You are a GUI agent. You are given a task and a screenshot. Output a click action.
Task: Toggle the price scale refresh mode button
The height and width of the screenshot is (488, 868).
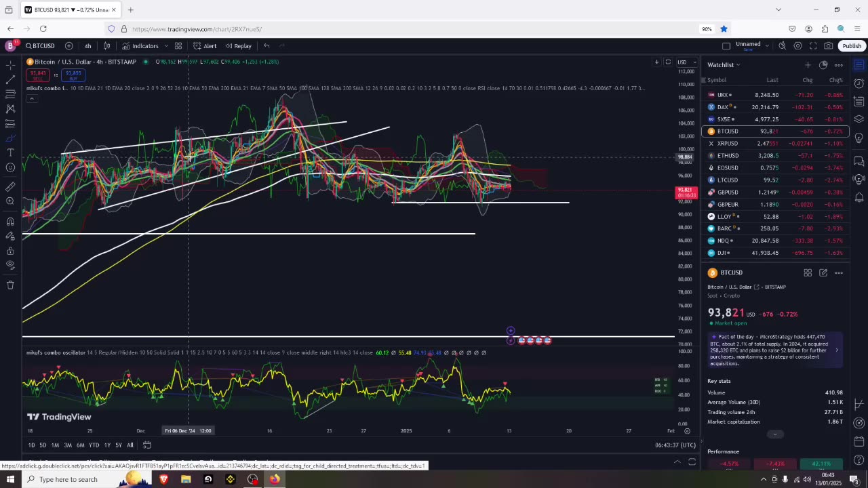click(668, 62)
